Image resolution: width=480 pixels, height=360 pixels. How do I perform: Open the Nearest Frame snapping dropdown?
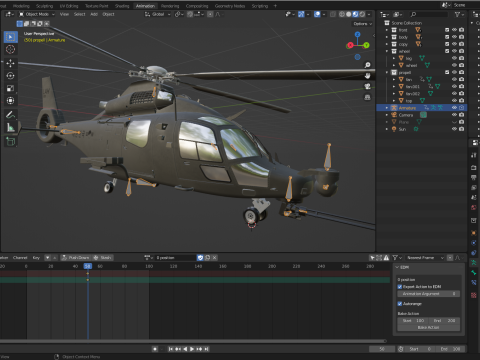(425, 258)
